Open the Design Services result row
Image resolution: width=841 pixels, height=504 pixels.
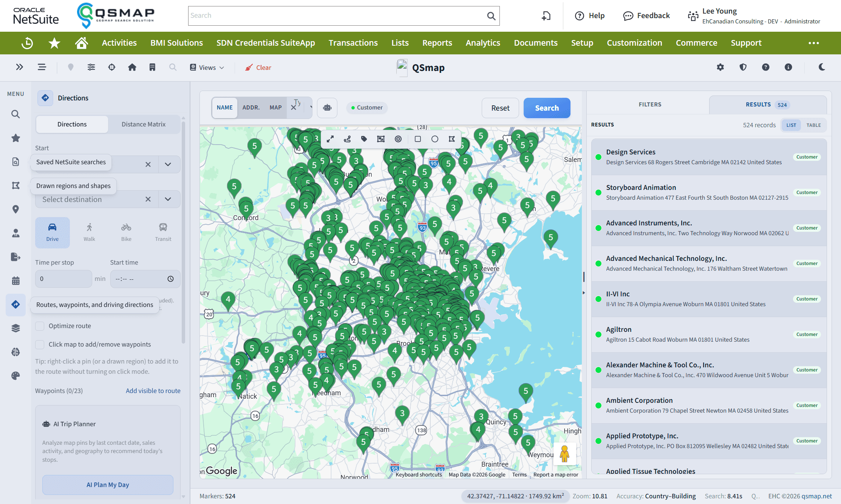[x=708, y=157]
